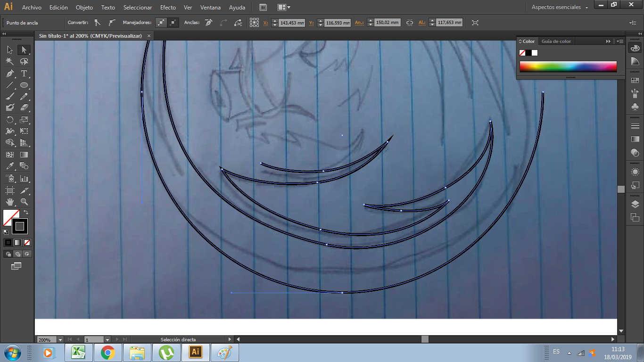Switch to the Guía de color tab

[556, 41]
